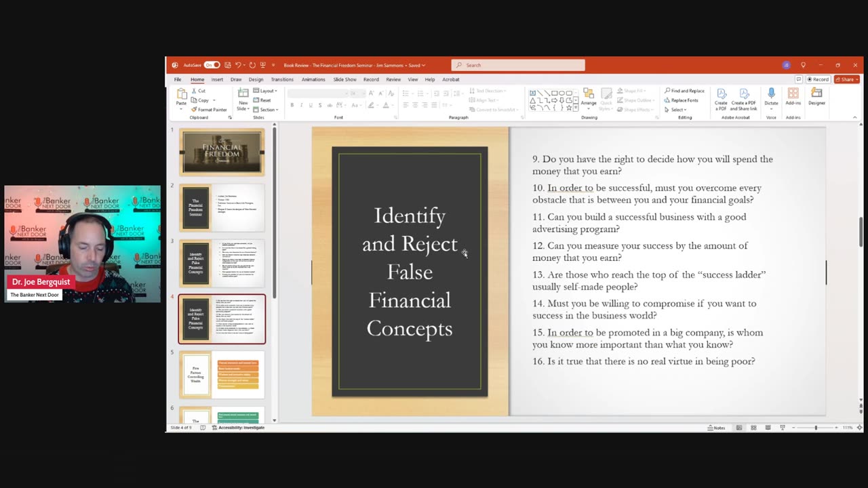Open the Copy dropdown arrow
The width and height of the screenshot is (868, 488).
(214, 100)
